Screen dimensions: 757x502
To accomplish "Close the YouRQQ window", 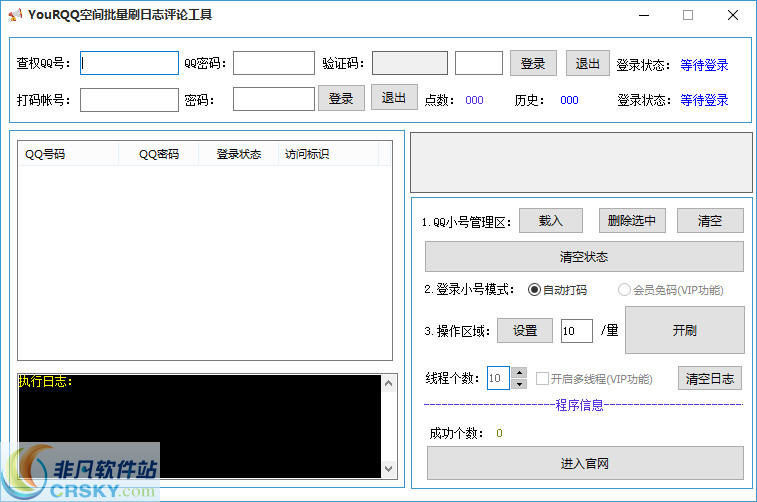I will 732,15.
